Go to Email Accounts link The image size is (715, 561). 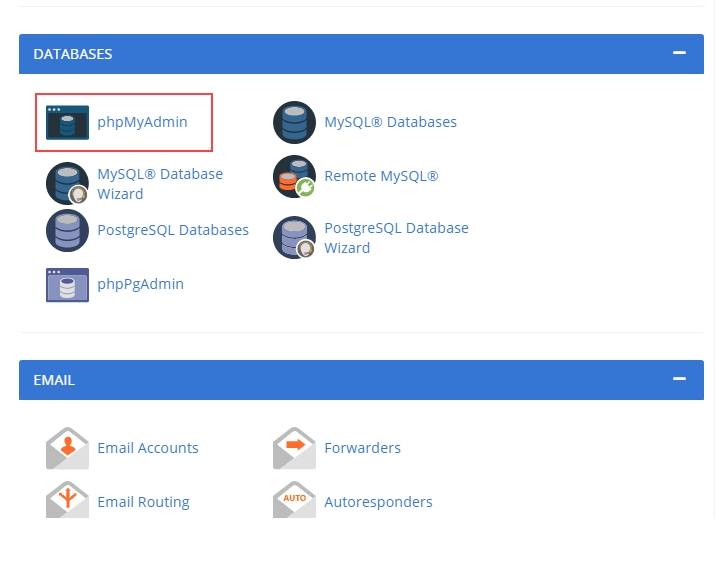148,448
